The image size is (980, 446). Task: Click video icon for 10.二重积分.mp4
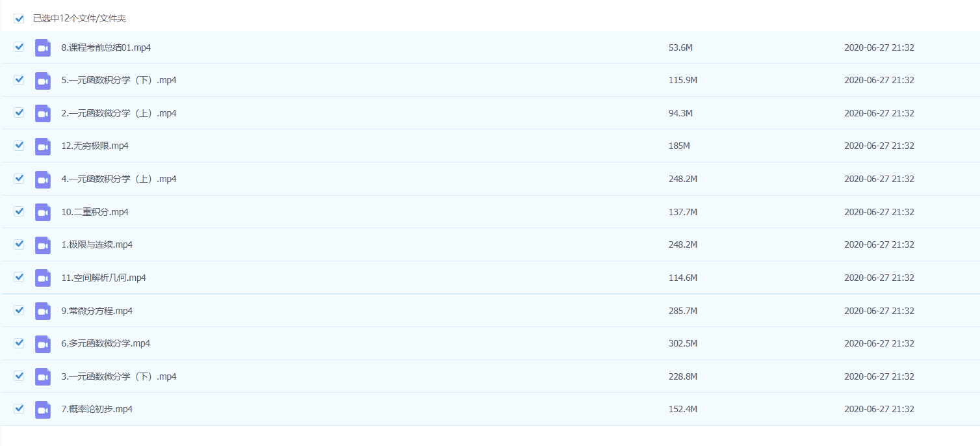click(43, 213)
